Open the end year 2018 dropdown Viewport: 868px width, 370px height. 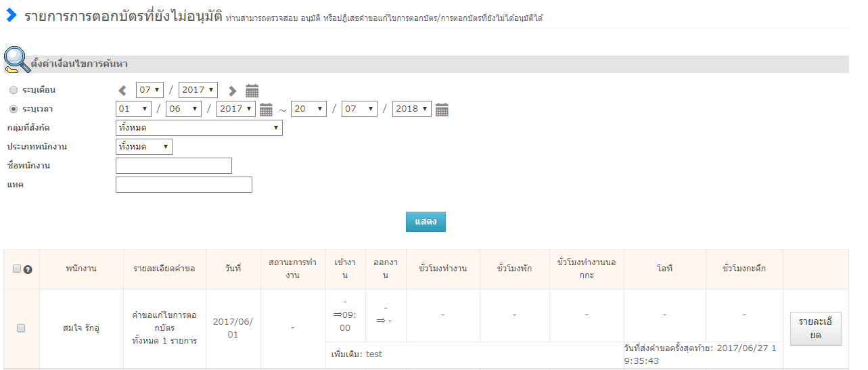[411, 109]
